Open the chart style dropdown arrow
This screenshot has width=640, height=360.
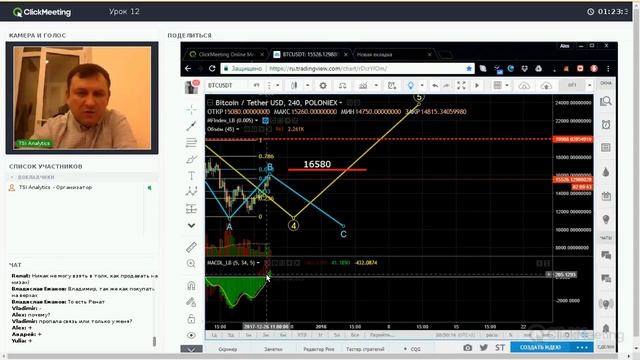point(307,85)
